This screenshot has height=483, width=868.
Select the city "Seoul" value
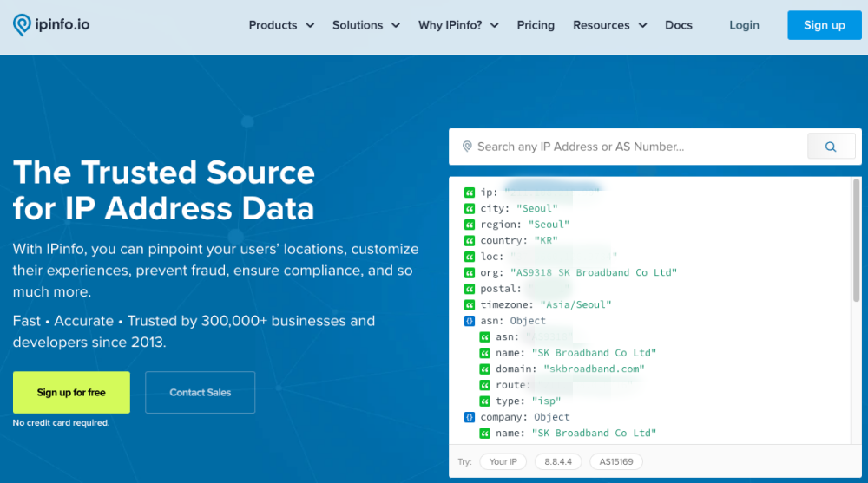537,209
